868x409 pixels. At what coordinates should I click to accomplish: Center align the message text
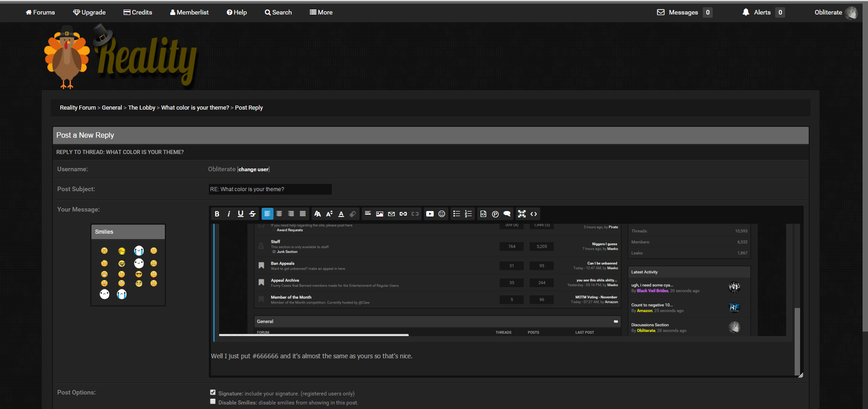coord(279,214)
